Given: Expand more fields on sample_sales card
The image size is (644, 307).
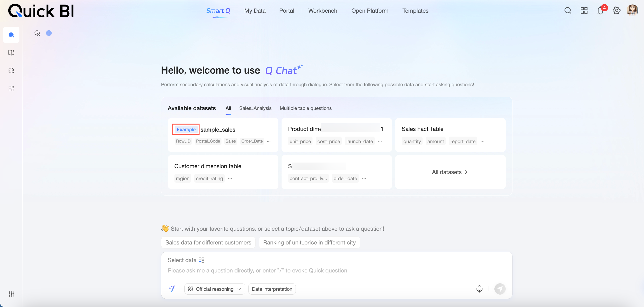Looking at the screenshot, I should 269,141.
